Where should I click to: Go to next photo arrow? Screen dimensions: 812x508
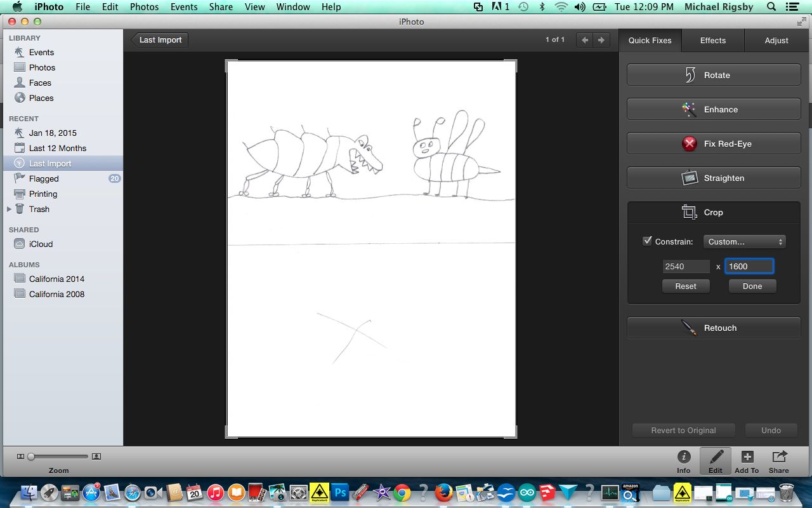[602, 39]
